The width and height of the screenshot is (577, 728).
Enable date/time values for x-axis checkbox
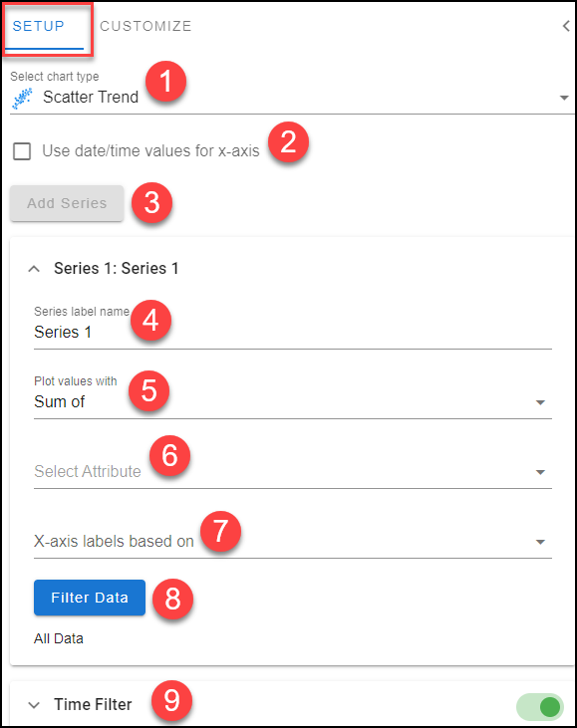click(22, 151)
